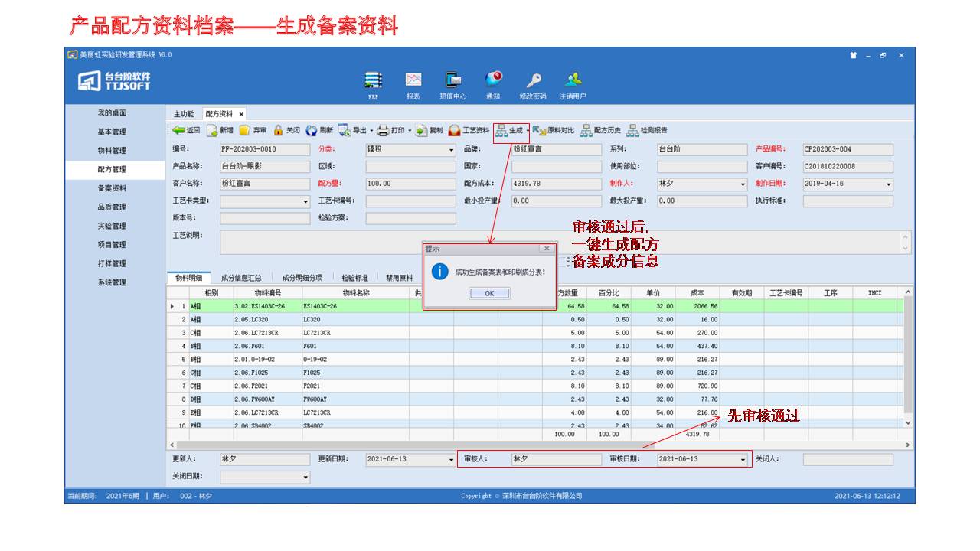Open 品质管理 in sidebar

112,207
